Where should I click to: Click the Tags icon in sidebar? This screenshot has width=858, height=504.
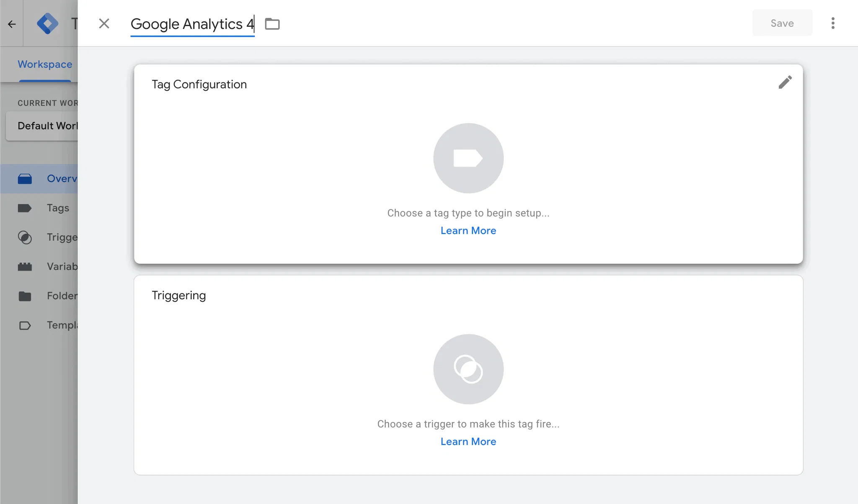click(x=25, y=208)
